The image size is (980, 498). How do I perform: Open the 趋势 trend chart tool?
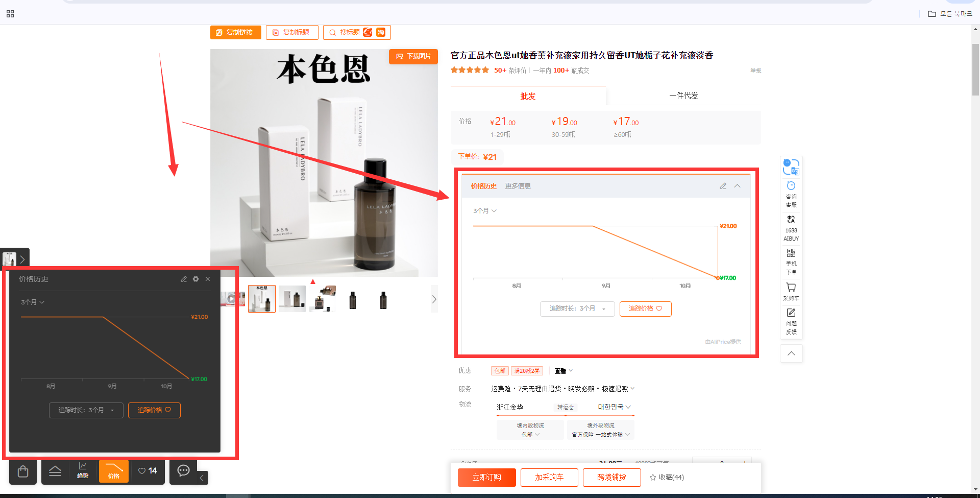[83, 470]
